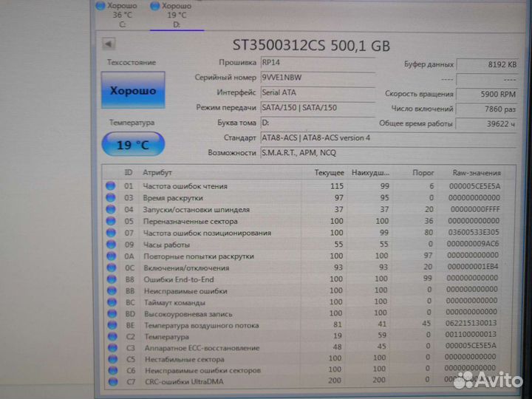Click the Аппаратное ECC-восстановление attribute name
This screenshot has height=399, width=532.
pos(202,348)
